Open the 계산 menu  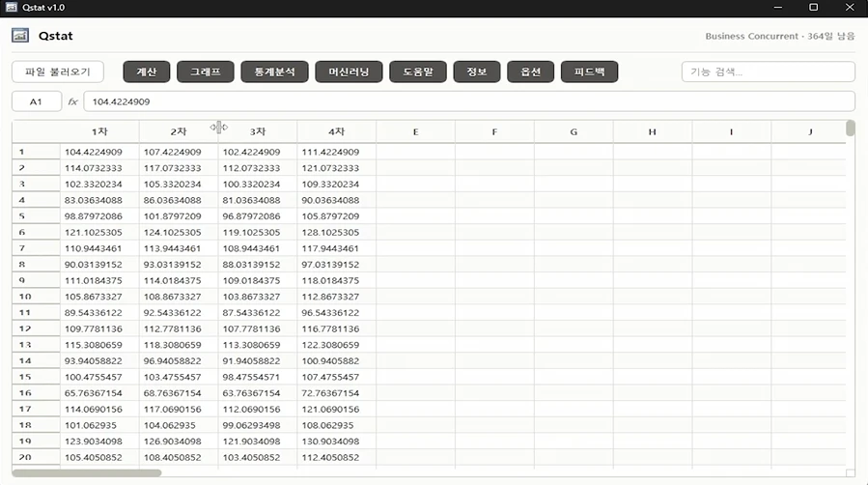pos(147,71)
